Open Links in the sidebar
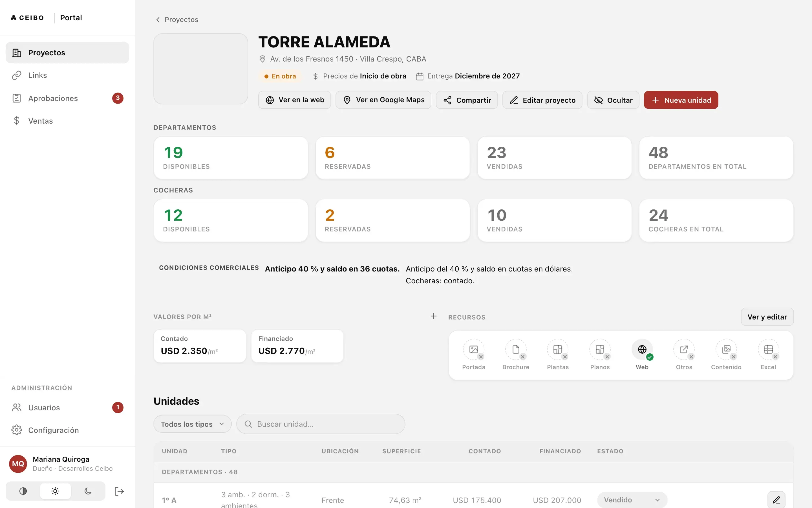This screenshot has height=508, width=812. [67, 75]
